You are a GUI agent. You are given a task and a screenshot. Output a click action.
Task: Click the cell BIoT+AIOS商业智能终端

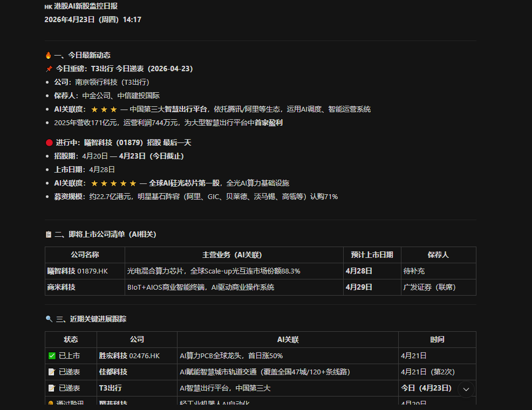234,288
